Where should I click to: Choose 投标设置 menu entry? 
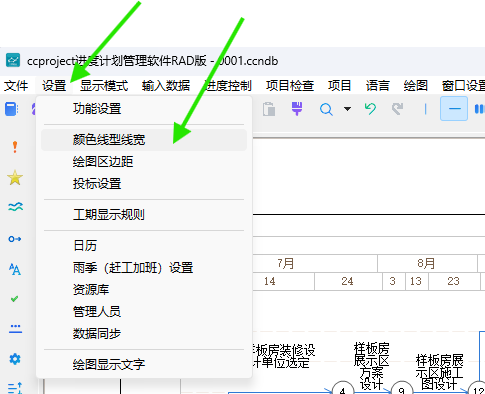[144, 184]
